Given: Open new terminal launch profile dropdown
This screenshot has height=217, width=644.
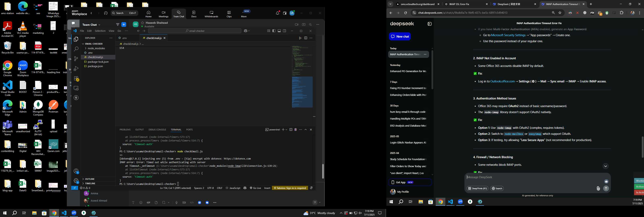Looking at the screenshot, I should (286, 130).
